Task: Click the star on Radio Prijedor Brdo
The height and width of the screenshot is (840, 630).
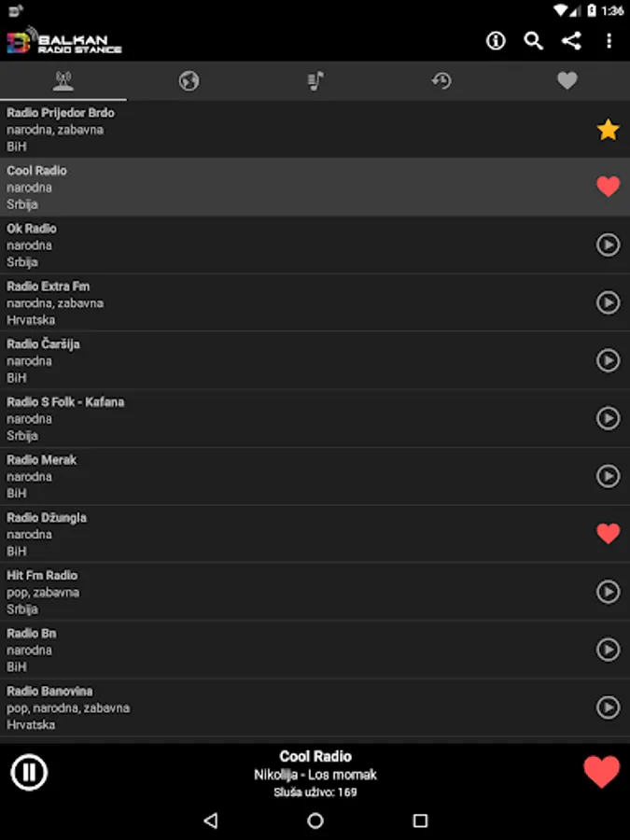Action: coord(608,130)
